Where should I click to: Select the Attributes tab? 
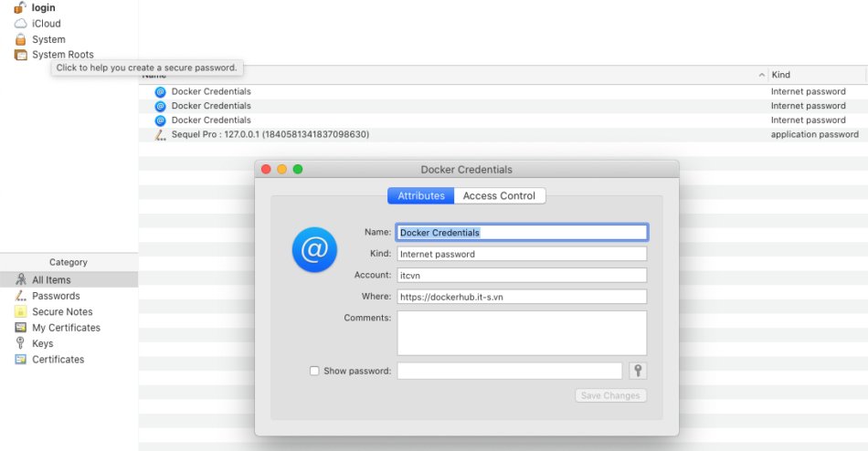pyautogui.click(x=420, y=196)
